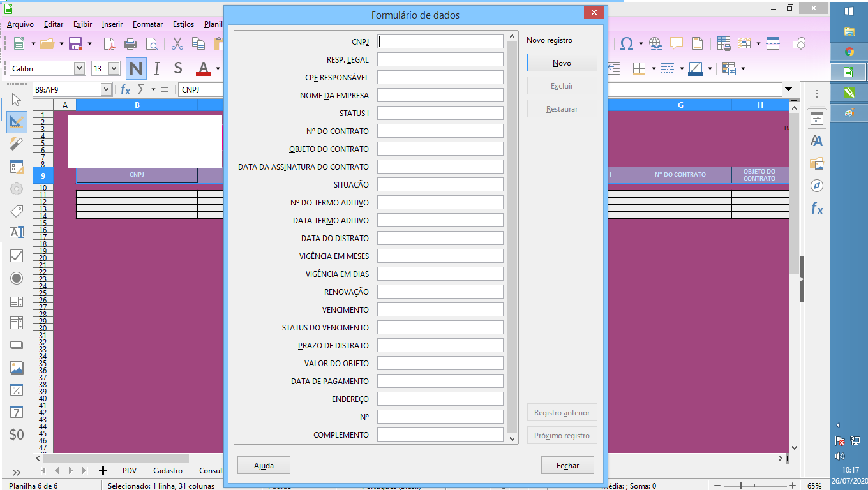Click the Novo button in dialog

562,63
